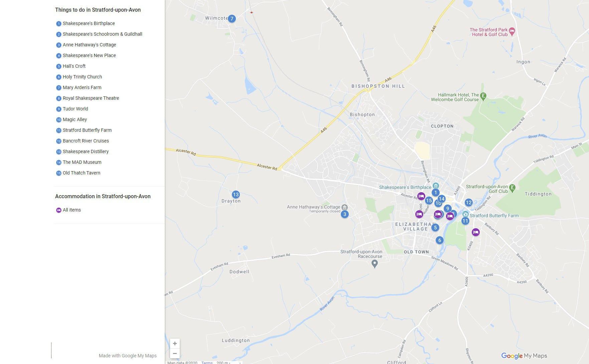The height and width of the screenshot is (364, 589).
Task: Click blue map marker number 14
Action: [441, 199]
